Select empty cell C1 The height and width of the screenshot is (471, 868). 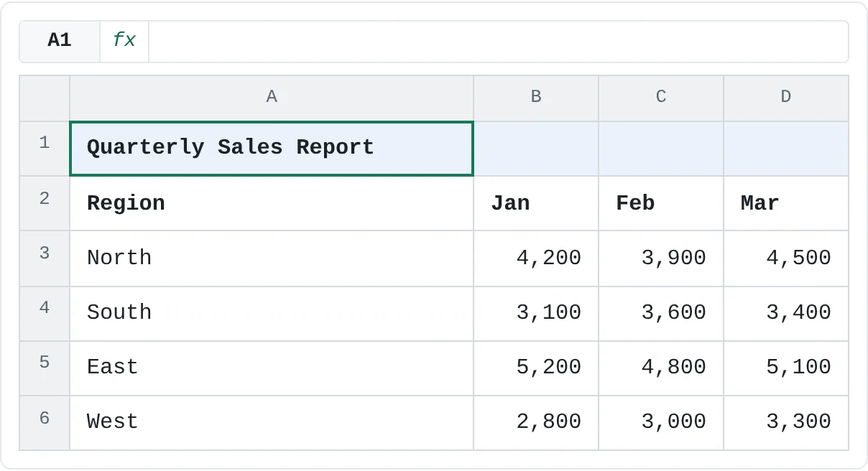pos(661,149)
